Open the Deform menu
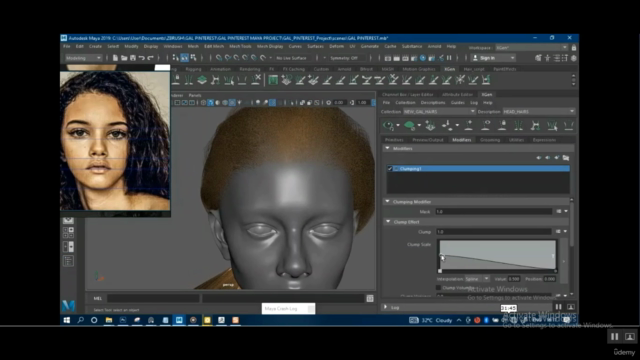The width and height of the screenshot is (640, 360). click(x=336, y=47)
